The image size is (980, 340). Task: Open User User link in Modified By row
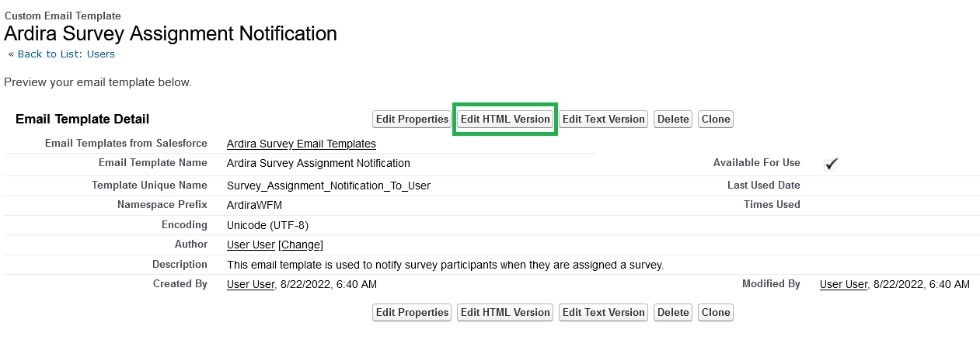(843, 284)
